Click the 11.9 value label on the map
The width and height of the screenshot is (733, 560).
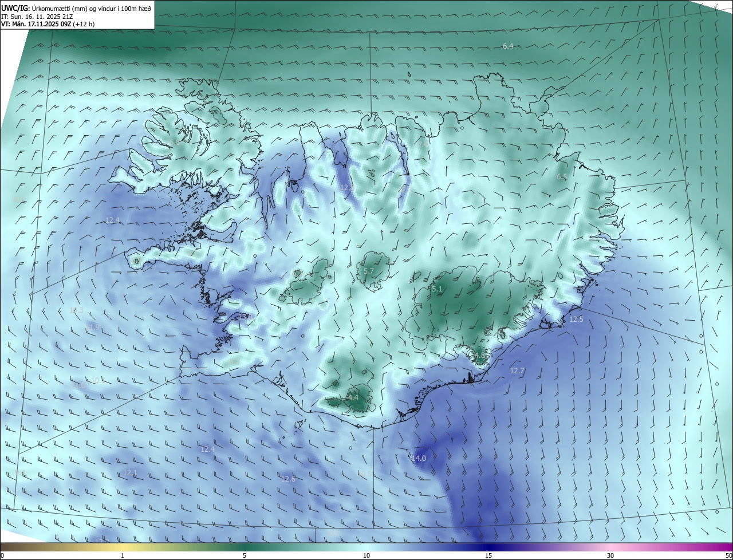pos(93,327)
